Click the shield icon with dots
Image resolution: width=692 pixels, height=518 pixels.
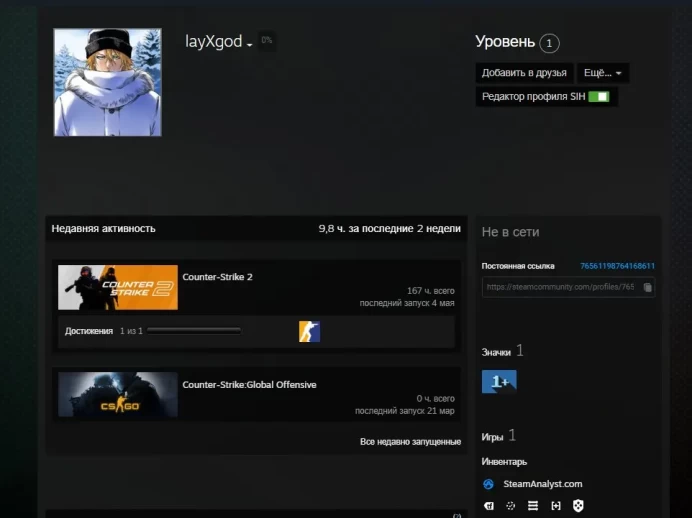(x=578, y=506)
